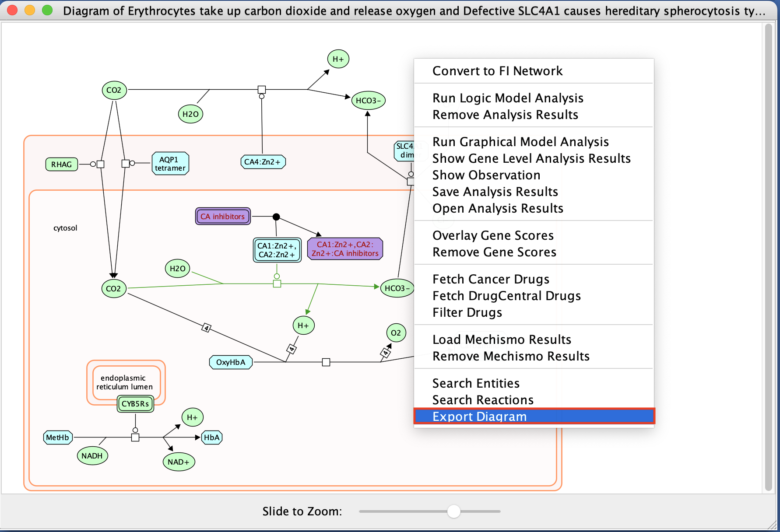
Task: Select Convert to FI Network
Action: [497, 71]
